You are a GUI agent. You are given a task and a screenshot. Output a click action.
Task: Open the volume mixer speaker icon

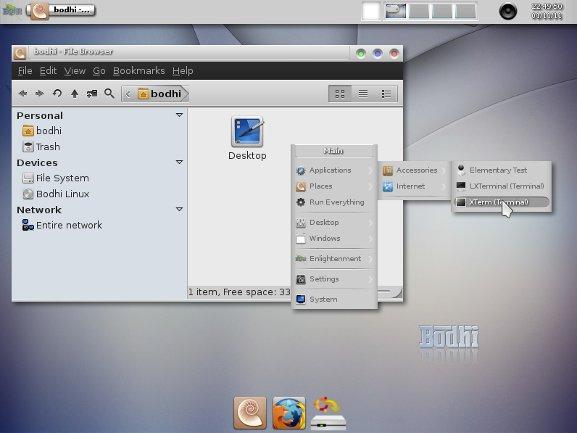pyautogui.click(x=508, y=11)
